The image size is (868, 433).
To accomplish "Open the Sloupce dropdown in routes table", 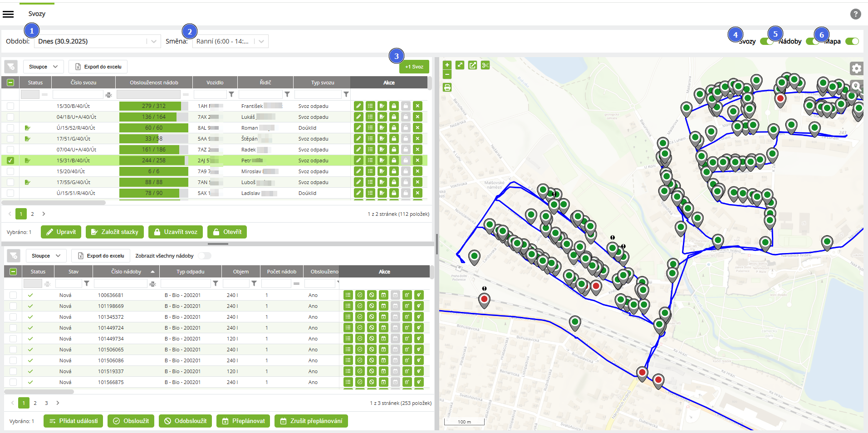I will (43, 67).
